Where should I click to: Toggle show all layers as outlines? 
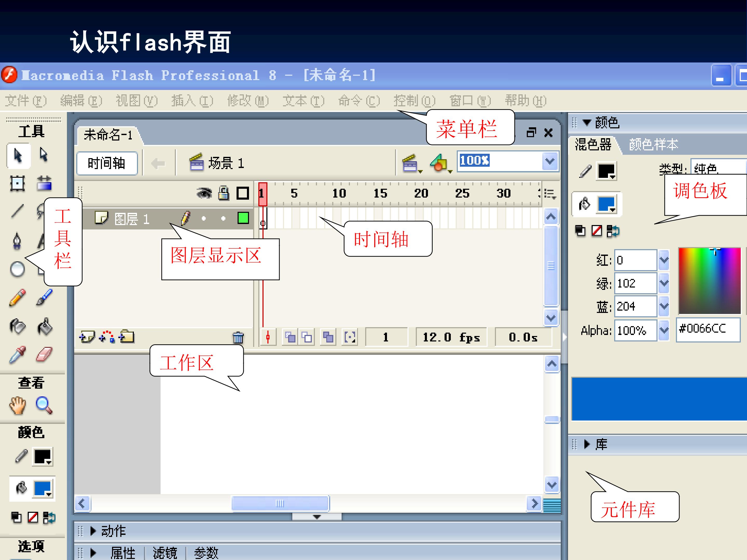(x=243, y=193)
